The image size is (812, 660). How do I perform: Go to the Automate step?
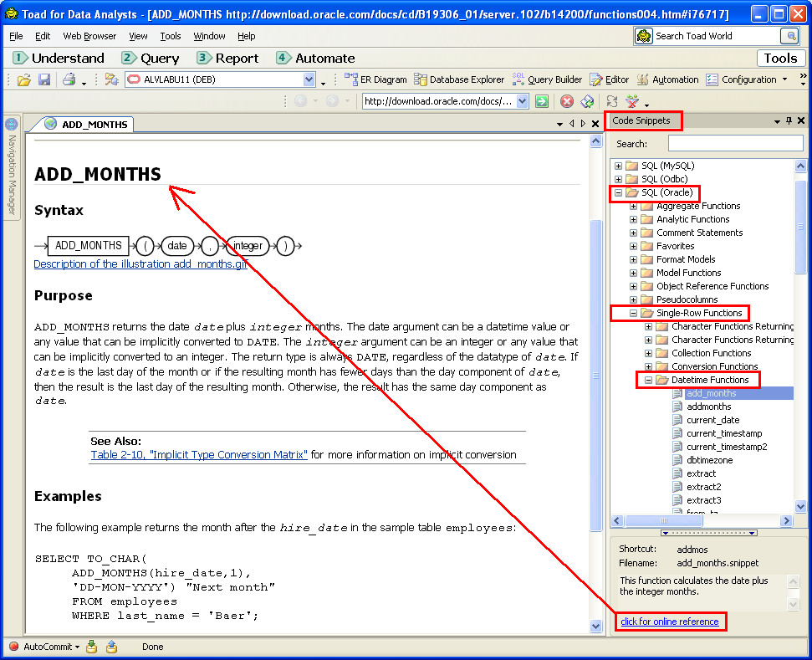316,58
